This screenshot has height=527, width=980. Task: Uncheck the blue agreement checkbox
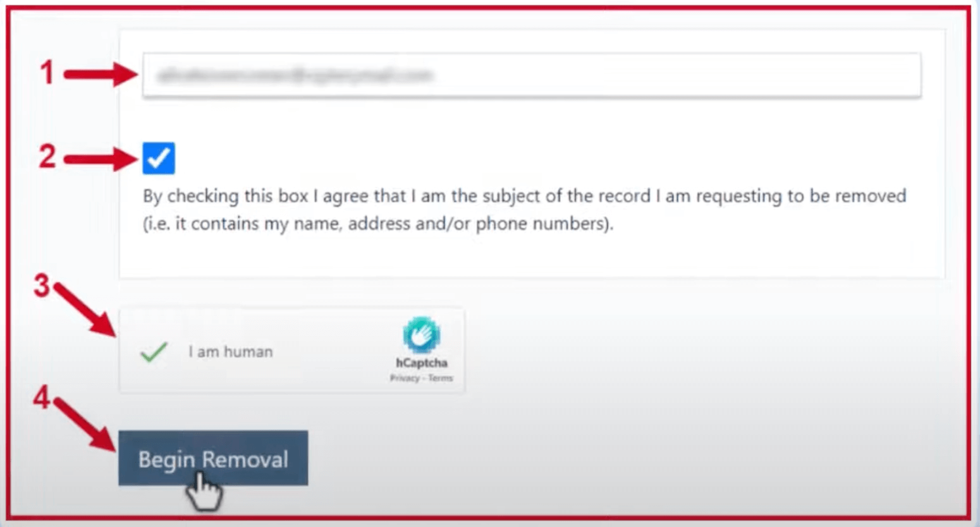pos(159,157)
